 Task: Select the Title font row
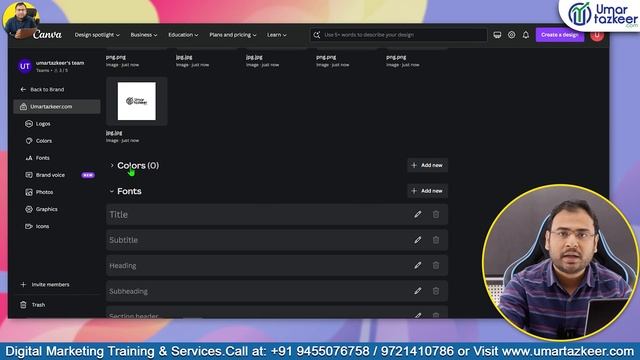(277, 214)
